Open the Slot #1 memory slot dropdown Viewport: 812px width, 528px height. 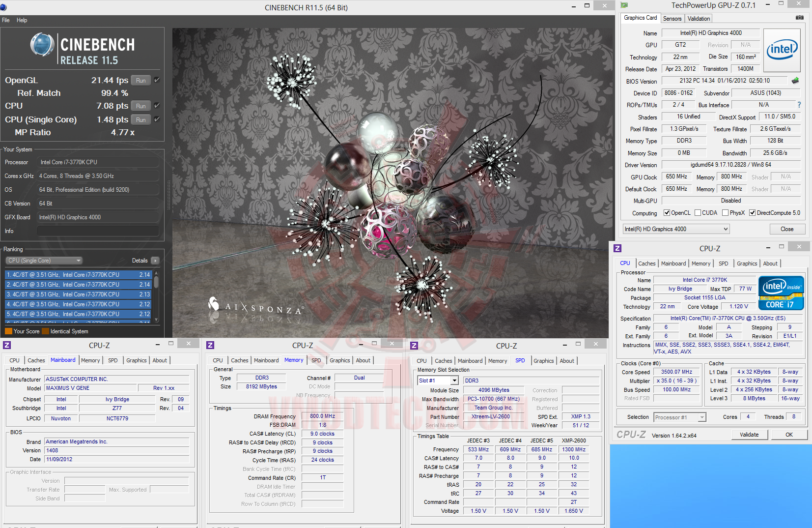pyautogui.click(x=454, y=381)
